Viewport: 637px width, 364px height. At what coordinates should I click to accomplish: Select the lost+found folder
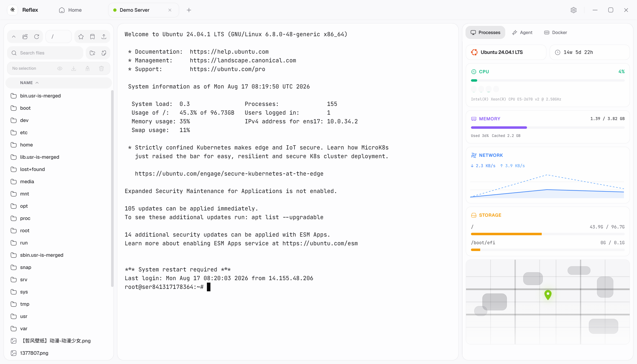tap(59, 169)
